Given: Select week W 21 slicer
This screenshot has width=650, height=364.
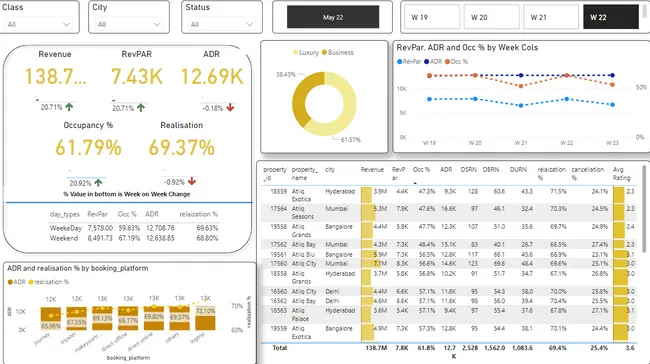Looking at the screenshot, I should [x=551, y=17].
